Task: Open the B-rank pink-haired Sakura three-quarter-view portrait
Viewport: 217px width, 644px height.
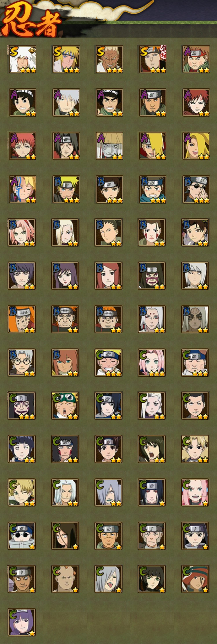Action: coord(22,232)
